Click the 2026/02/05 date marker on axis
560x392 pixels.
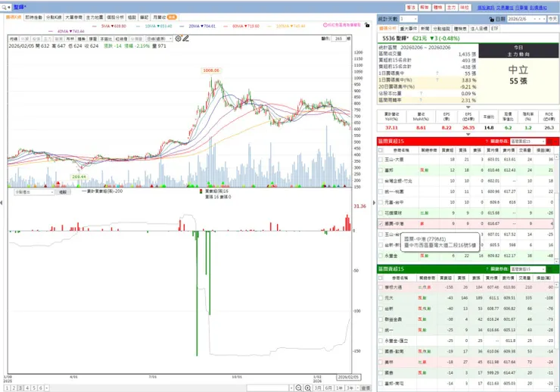pyautogui.click(x=348, y=377)
